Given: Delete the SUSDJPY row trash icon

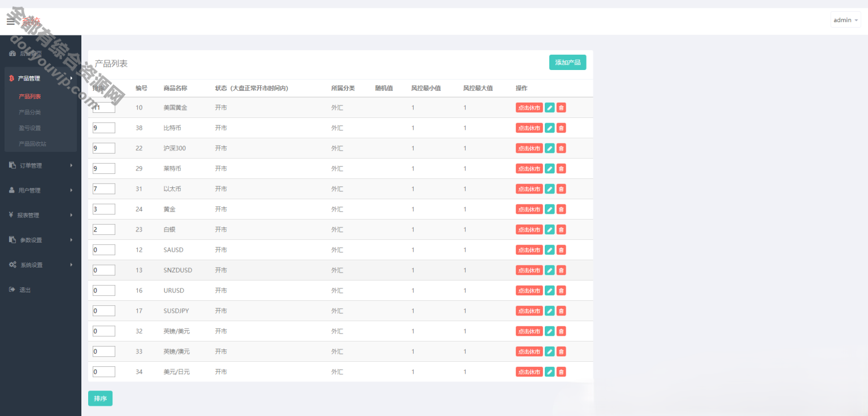Looking at the screenshot, I should pos(561,311).
